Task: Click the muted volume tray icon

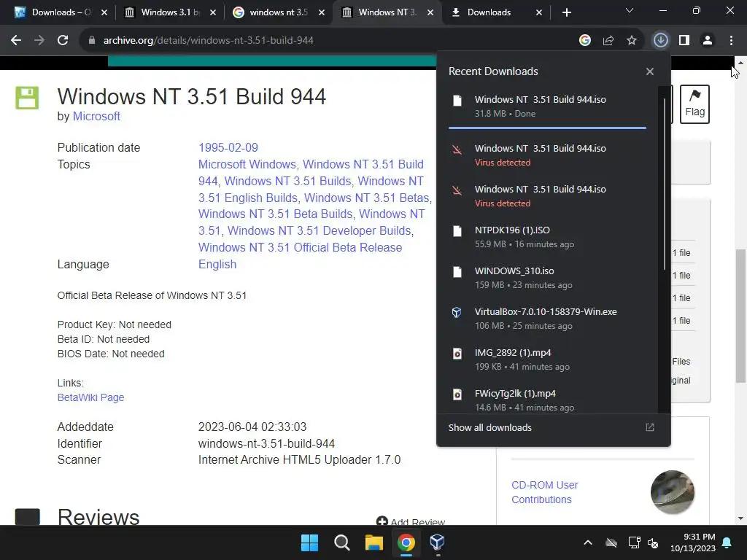Action: pos(653,542)
